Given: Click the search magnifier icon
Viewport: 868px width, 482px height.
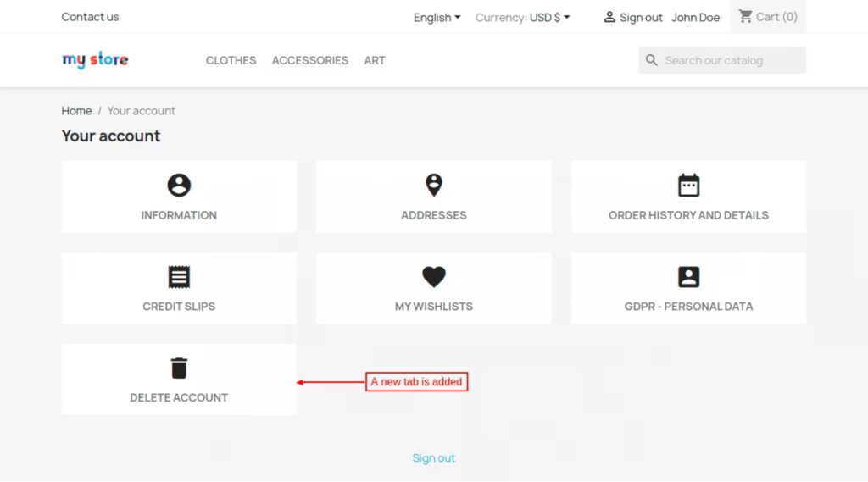Looking at the screenshot, I should point(652,60).
